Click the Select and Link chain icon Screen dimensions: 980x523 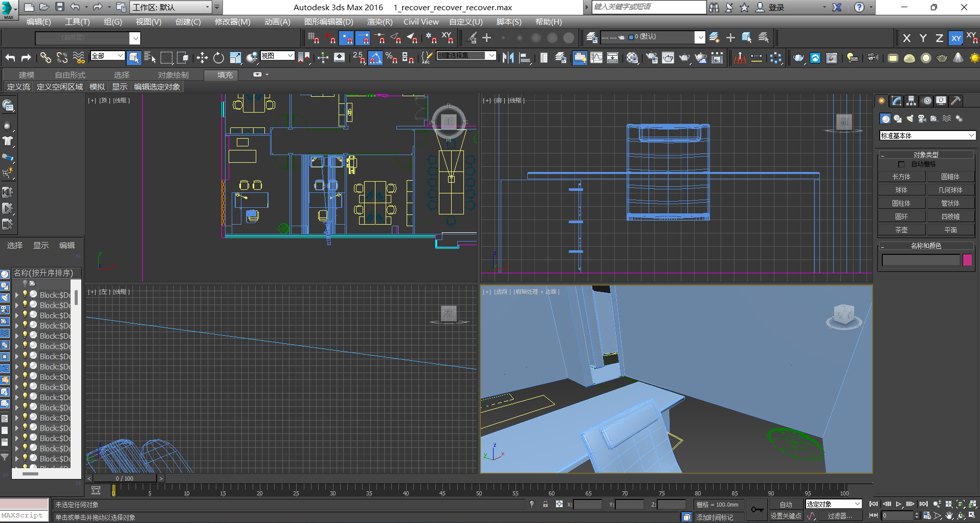(46, 58)
